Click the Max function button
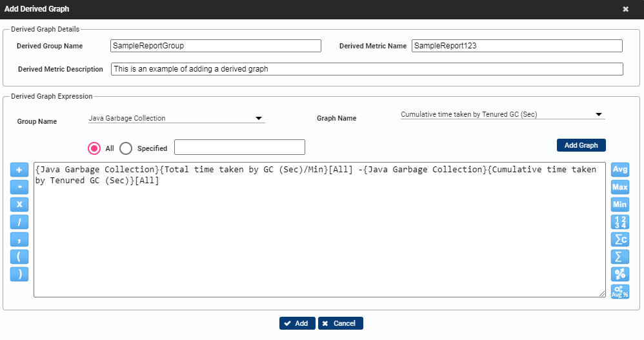The image size is (644, 340). coord(619,187)
